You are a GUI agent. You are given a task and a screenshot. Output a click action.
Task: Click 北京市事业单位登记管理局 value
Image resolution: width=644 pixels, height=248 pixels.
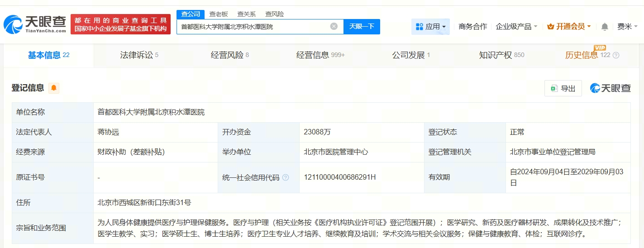tap(553, 152)
